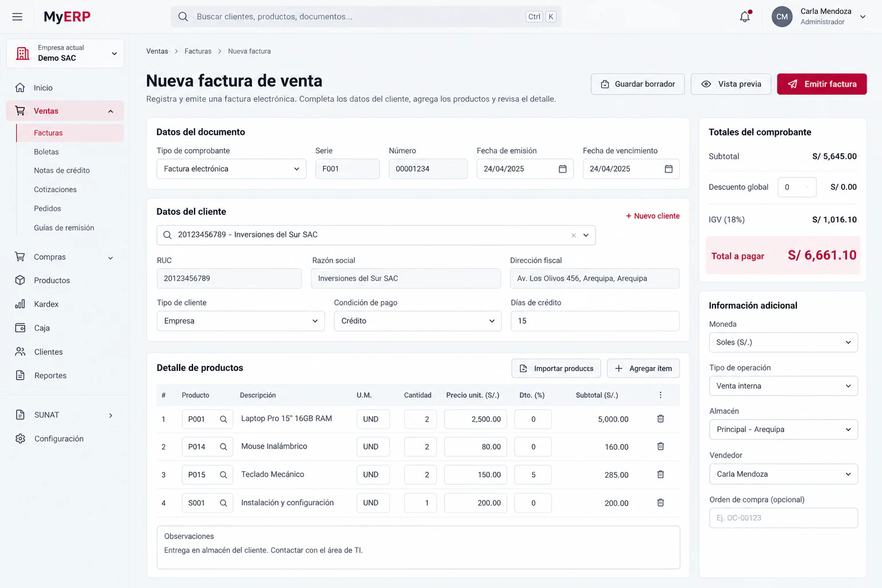The image size is (882, 588).
Task: Expand the Tipo de operación dropdown
Action: click(783, 386)
